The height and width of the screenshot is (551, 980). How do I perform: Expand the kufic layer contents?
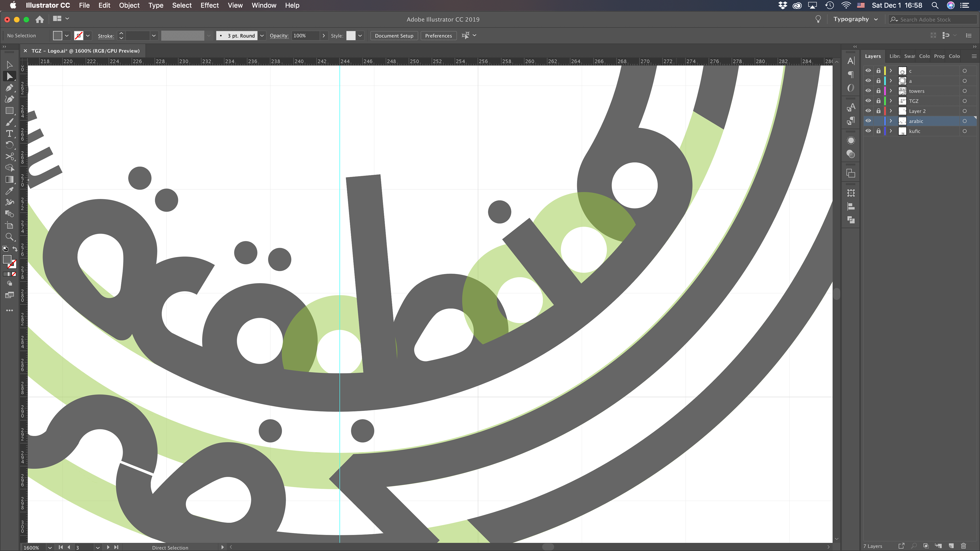tap(891, 131)
